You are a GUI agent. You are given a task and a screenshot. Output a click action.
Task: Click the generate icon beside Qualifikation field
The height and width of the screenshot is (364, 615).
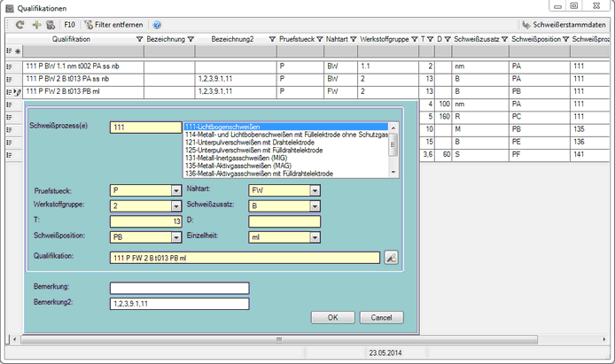point(392,258)
